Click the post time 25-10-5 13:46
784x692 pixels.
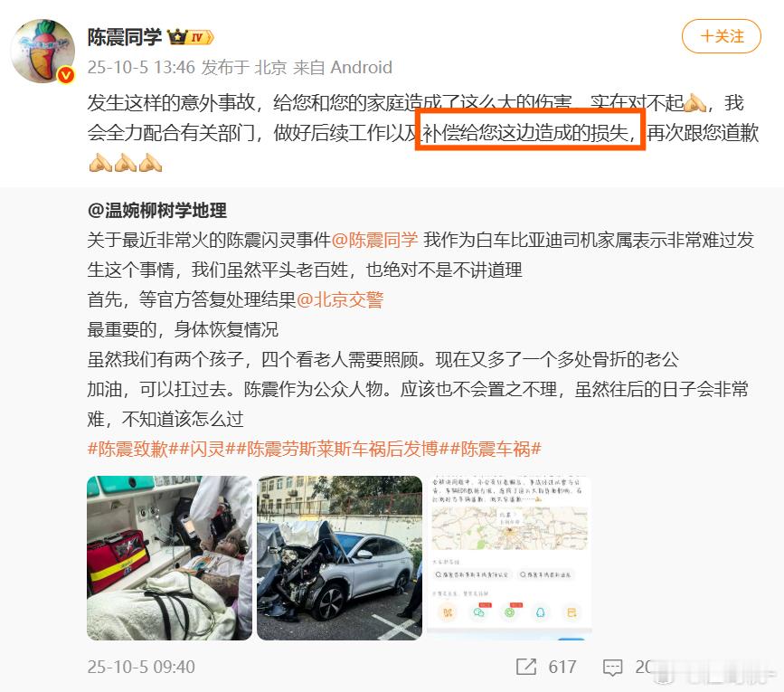[141, 67]
